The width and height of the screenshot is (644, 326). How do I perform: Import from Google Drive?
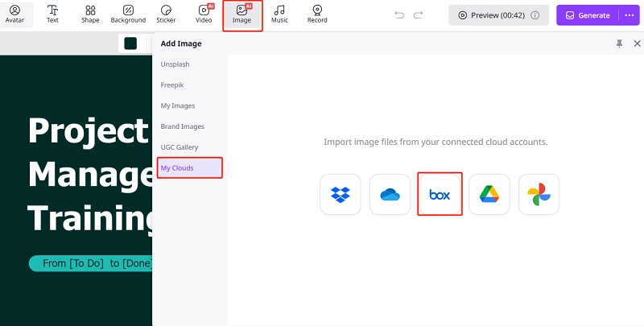489,194
